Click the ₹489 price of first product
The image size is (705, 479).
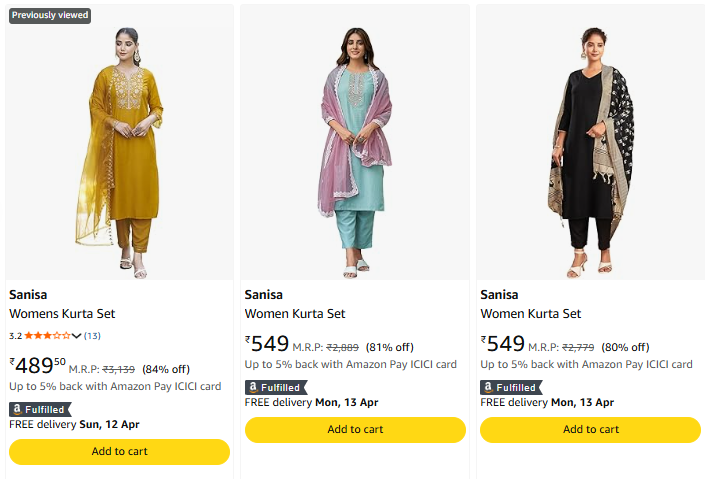37,365
